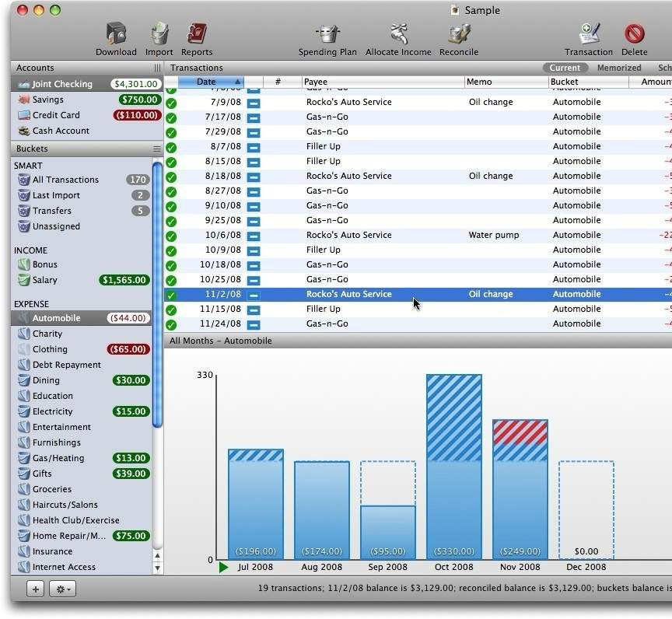Click the plus button to add item
Image resolution: width=672 pixels, height=619 pixels.
coord(36,589)
